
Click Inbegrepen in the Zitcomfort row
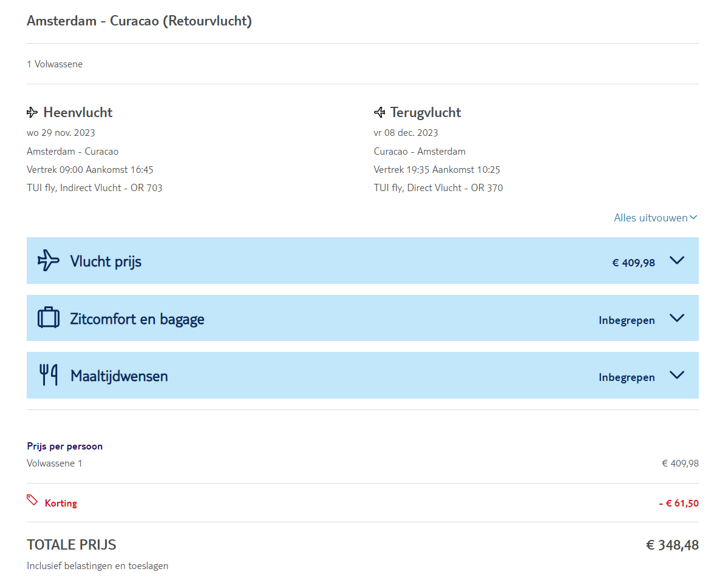coord(627,320)
